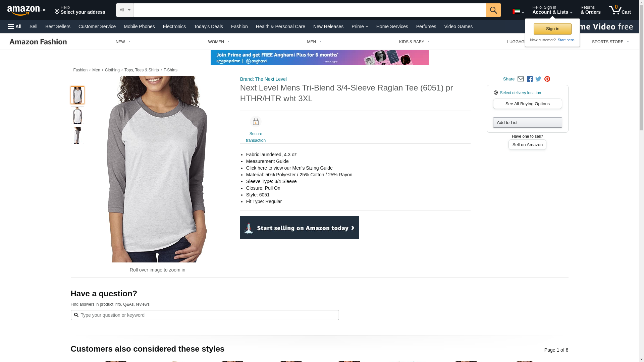
Task: Click See All Buying Options button
Action: pyautogui.click(x=527, y=104)
